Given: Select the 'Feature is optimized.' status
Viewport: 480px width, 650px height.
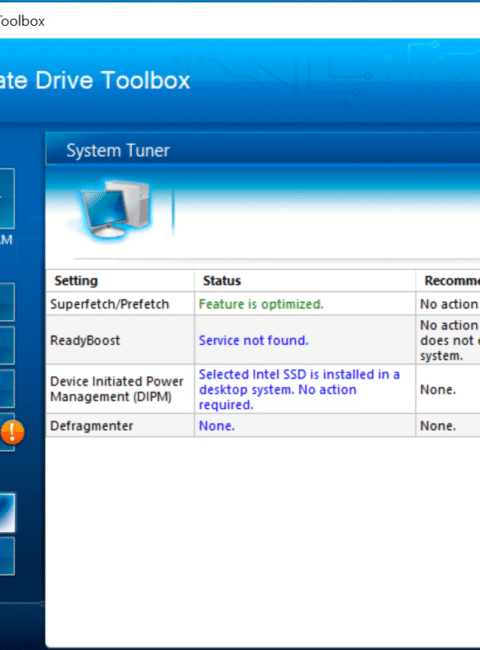Looking at the screenshot, I should pos(261,304).
